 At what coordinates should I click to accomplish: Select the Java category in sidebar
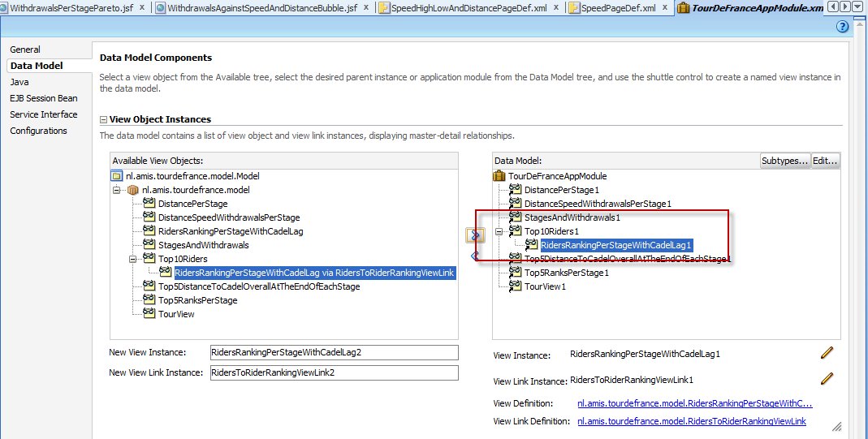tap(19, 82)
